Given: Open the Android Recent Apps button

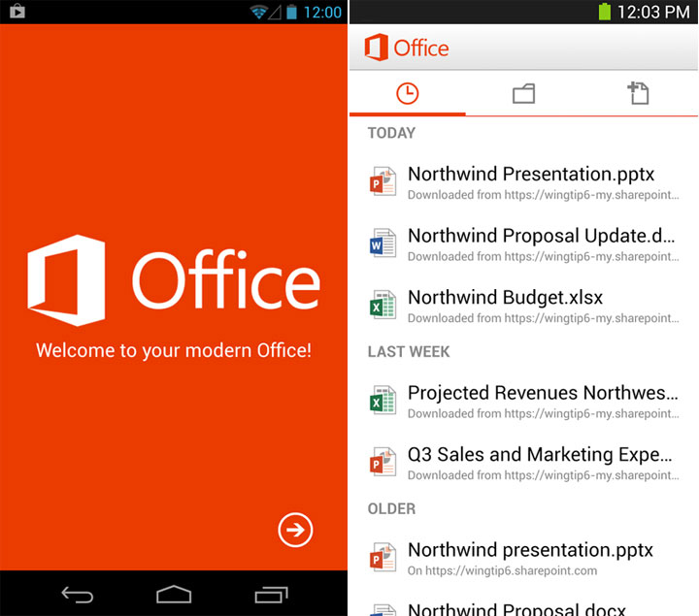Looking at the screenshot, I should coord(271,595).
